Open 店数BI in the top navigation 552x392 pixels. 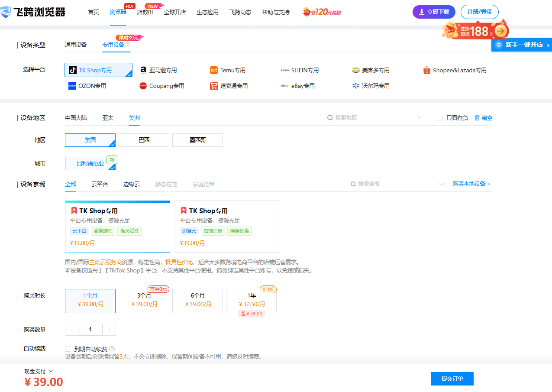pyautogui.click(x=145, y=12)
